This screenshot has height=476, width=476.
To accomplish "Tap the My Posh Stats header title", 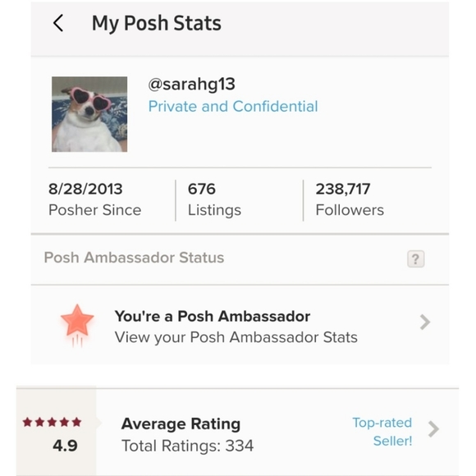I will [157, 23].
